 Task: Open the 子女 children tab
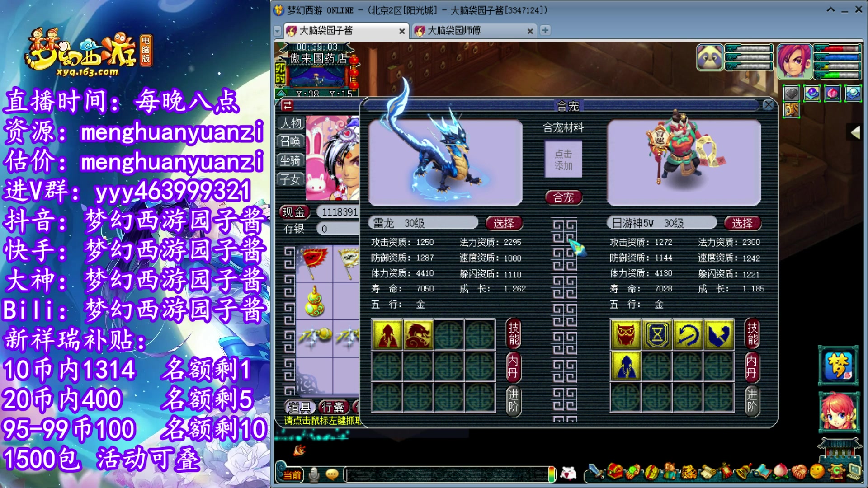click(x=291, y=179)
